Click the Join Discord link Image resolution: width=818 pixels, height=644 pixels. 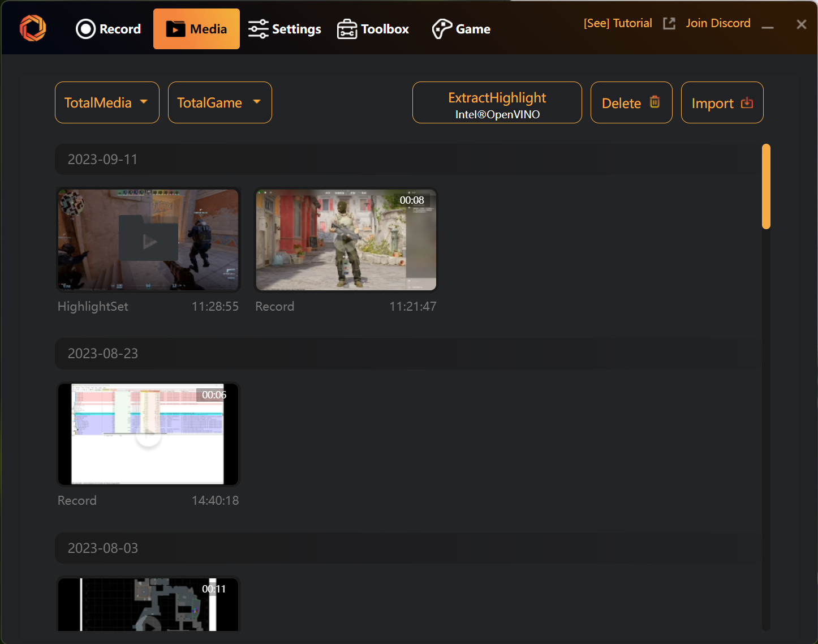pos(718,23)
